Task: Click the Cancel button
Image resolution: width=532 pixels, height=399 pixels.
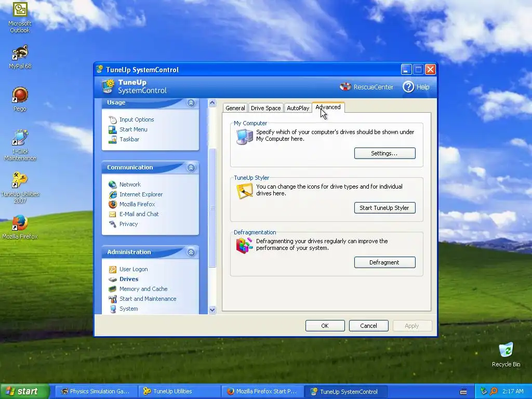Action: point(369,326)
